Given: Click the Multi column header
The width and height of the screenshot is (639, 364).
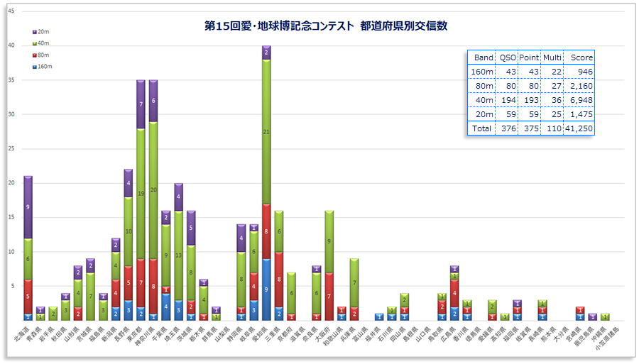Looking at the screenshot, I should point(552,57).
